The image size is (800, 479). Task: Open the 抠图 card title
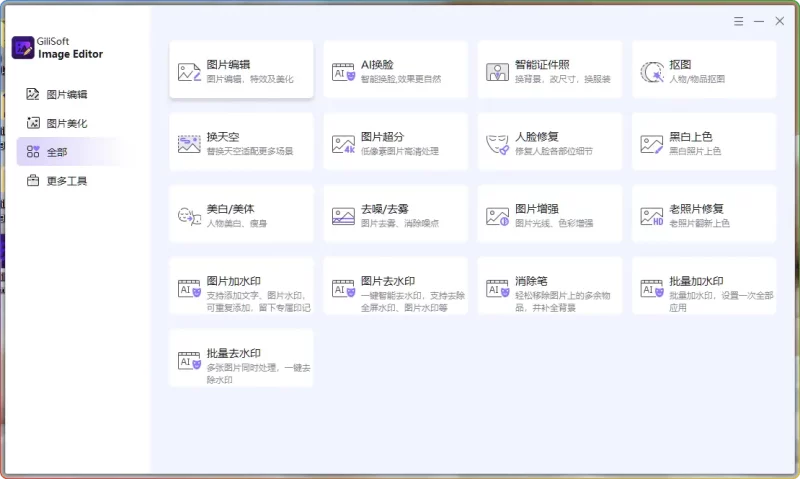[x=680, y=65]
